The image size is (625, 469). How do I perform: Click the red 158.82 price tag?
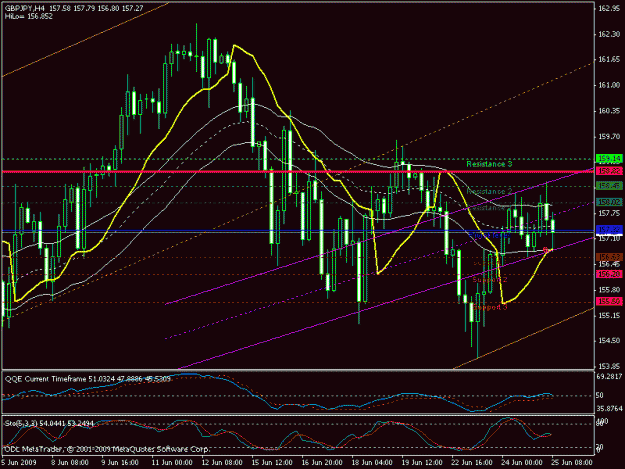click(609, 171)
